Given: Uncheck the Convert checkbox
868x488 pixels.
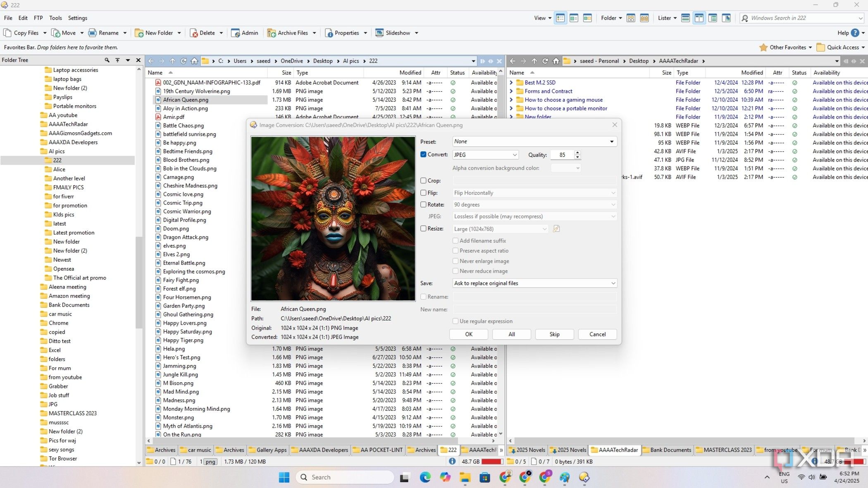Looking at the screenshot, I should point(423,155).
